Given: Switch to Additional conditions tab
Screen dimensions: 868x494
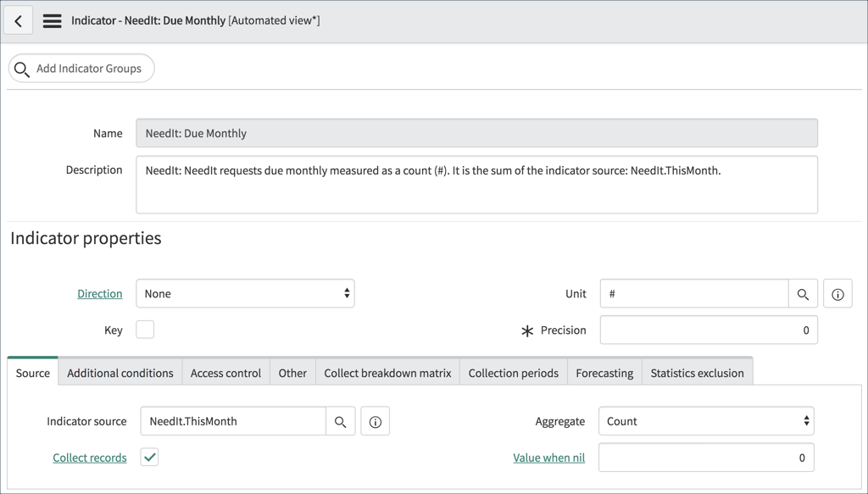Looking at the screenshot, I should [x=120, y=373].
